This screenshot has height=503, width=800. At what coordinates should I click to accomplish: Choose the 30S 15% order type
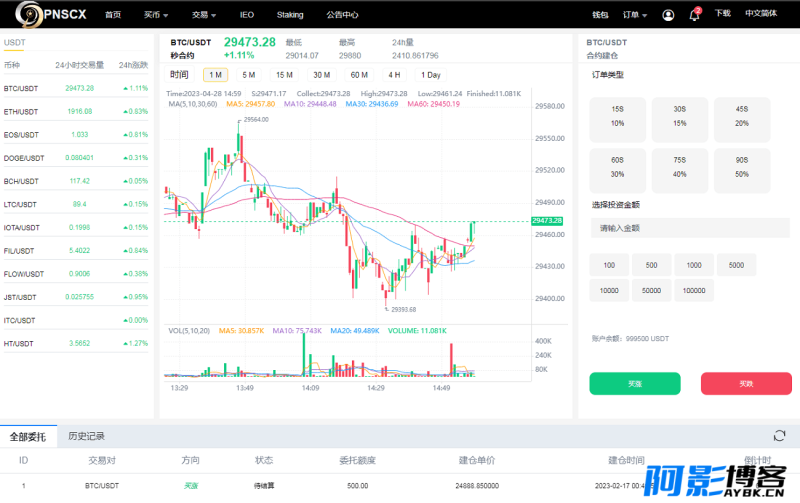(680, 119)
